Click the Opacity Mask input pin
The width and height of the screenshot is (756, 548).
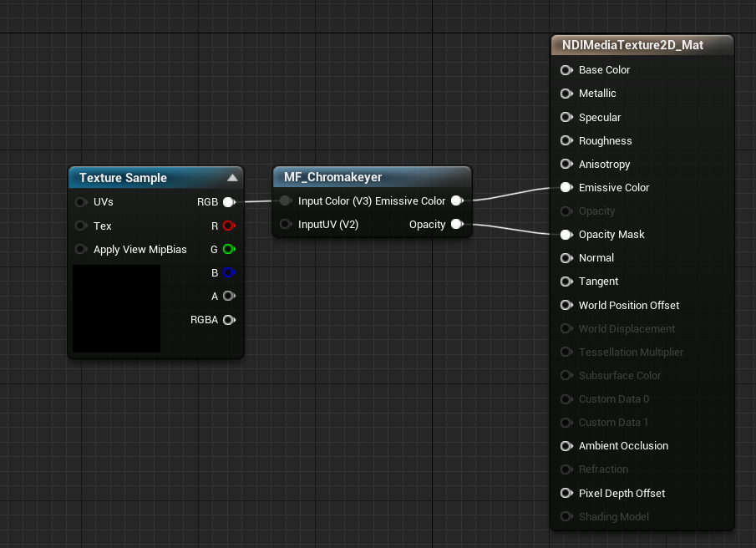(566, 234)
